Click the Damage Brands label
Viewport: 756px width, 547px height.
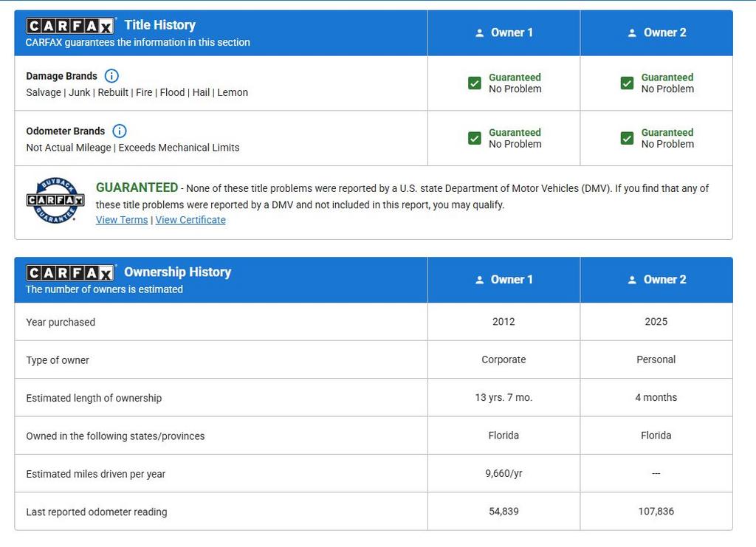click(62, 75)
